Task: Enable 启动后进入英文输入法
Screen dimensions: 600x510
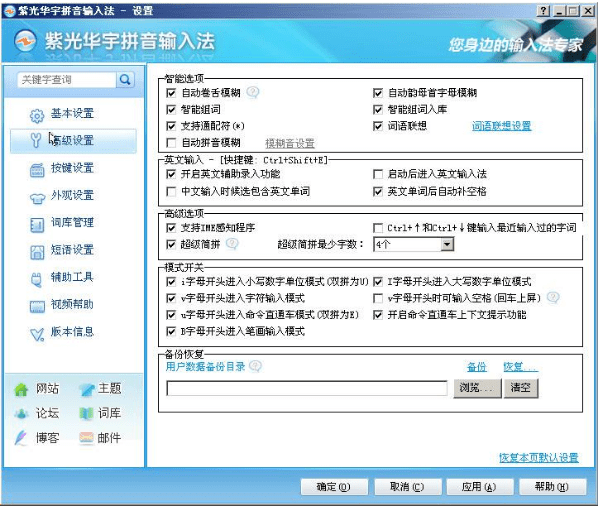Action: pyautogui.click(x=378, y=174)
